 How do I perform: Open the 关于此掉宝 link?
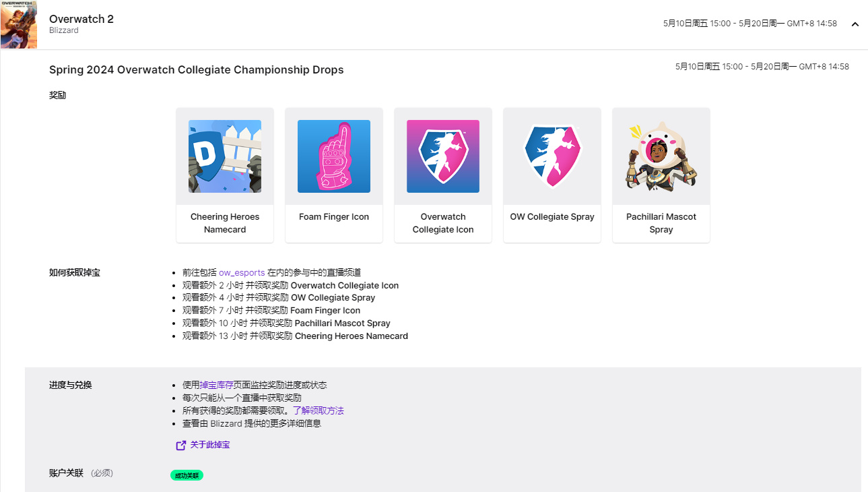[210, 445]
